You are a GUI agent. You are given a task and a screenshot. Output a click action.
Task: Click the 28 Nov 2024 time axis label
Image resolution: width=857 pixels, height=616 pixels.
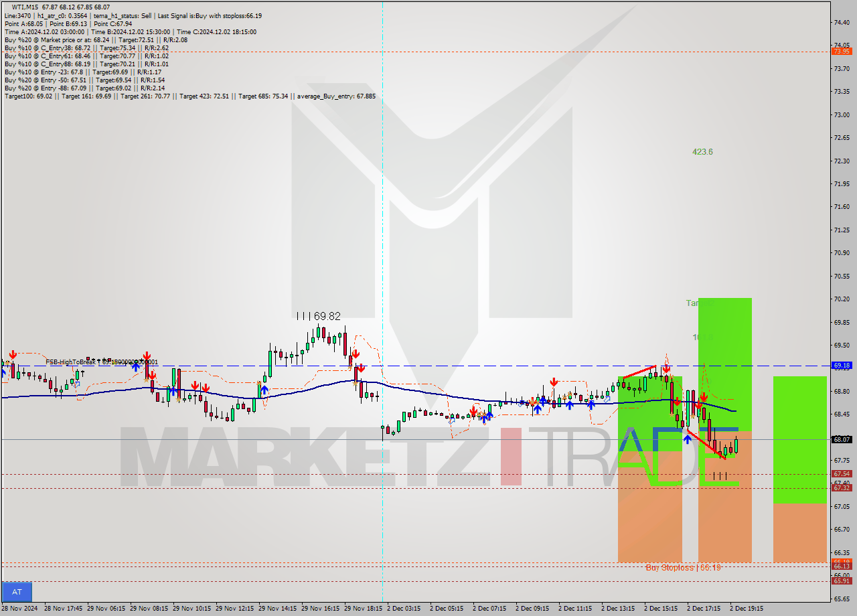pos(19,609)
